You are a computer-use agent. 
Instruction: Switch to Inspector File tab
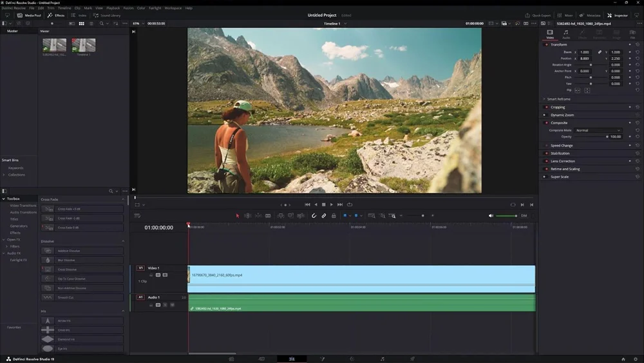pyautogui.click(x=632, y=34)
